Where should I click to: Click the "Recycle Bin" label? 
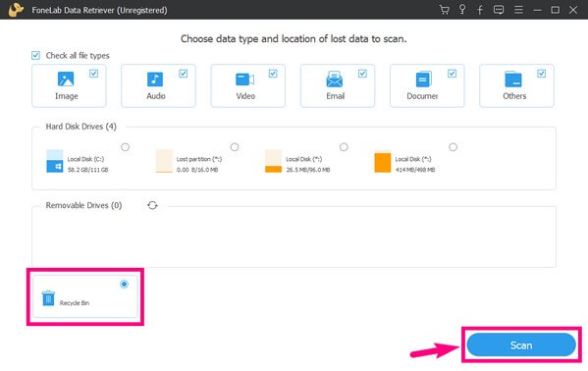pyautogui.click(x=75, y=302)
